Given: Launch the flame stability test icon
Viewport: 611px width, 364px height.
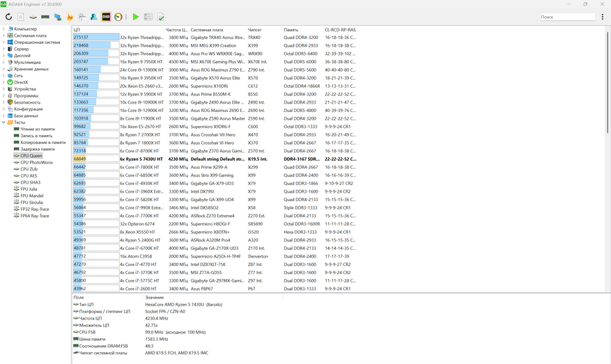Looking at the screenshot, I should 70,17.
